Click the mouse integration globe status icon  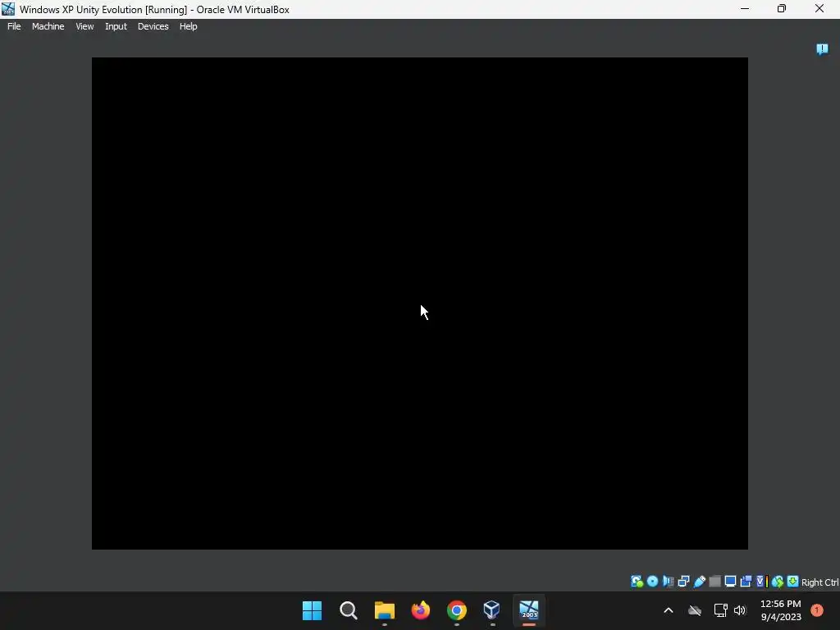[x=778, y=582]
